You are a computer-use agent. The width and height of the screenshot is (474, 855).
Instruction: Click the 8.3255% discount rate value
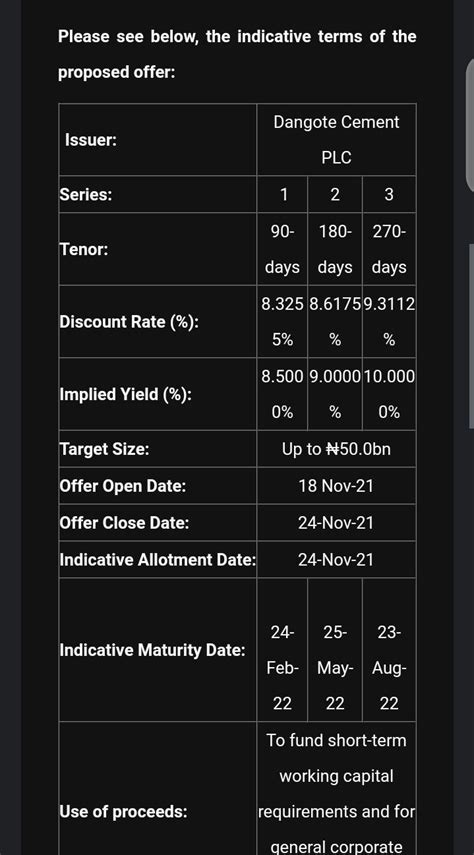coord(282,322)
